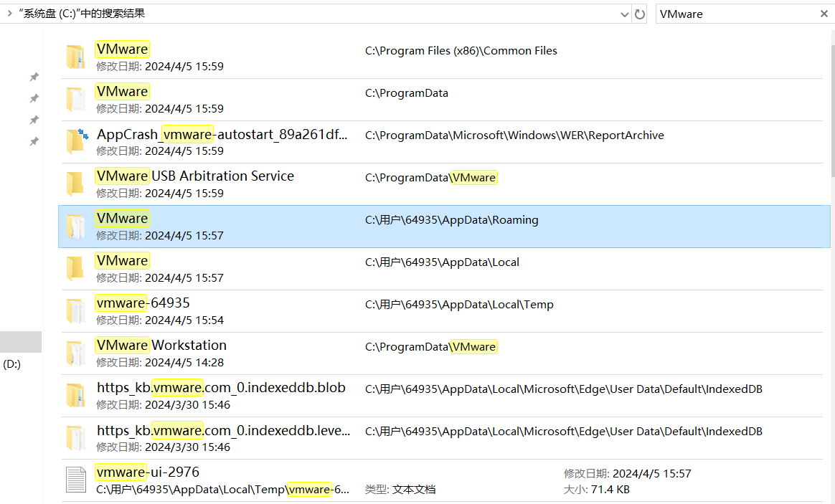Select VMware USB Arbitration Service name

point(195,176)
